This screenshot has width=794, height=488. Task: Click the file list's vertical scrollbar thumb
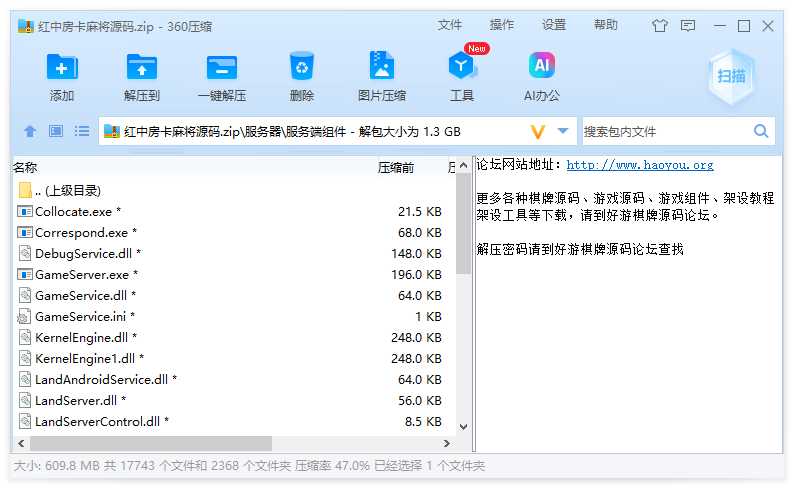click(x=463, y=224)
